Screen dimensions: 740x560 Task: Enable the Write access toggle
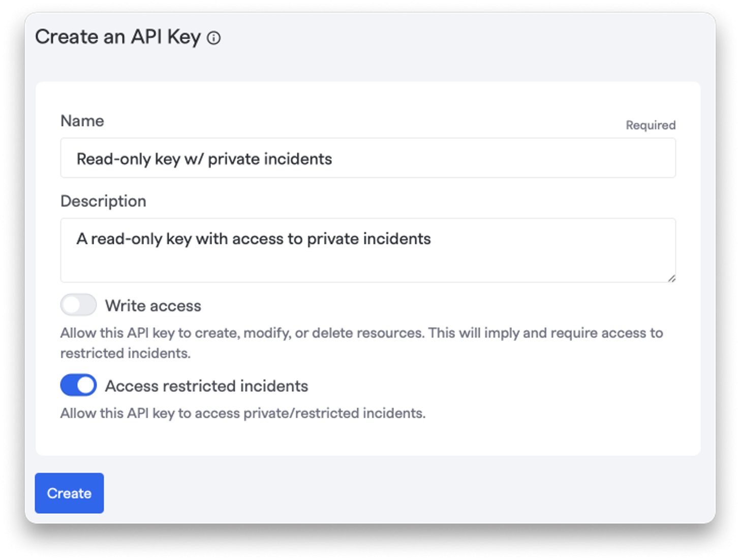click(78, 305)
